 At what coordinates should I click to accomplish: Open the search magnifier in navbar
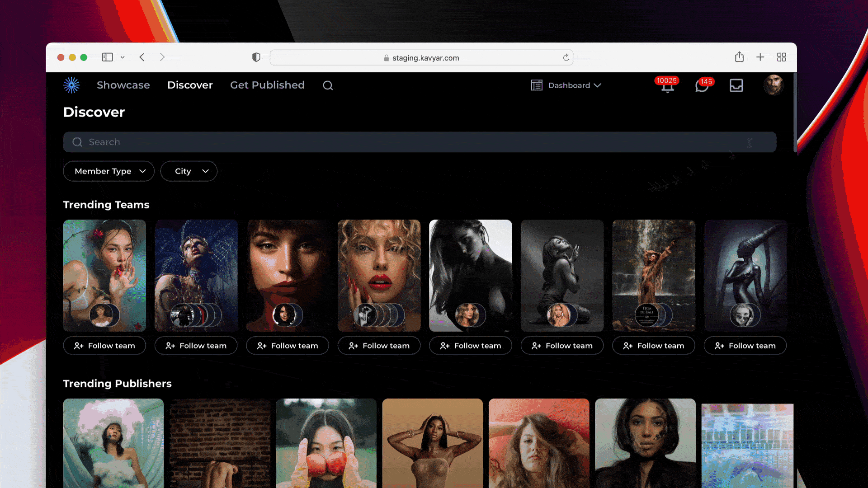pyautogui.click(x=328, y=85)
